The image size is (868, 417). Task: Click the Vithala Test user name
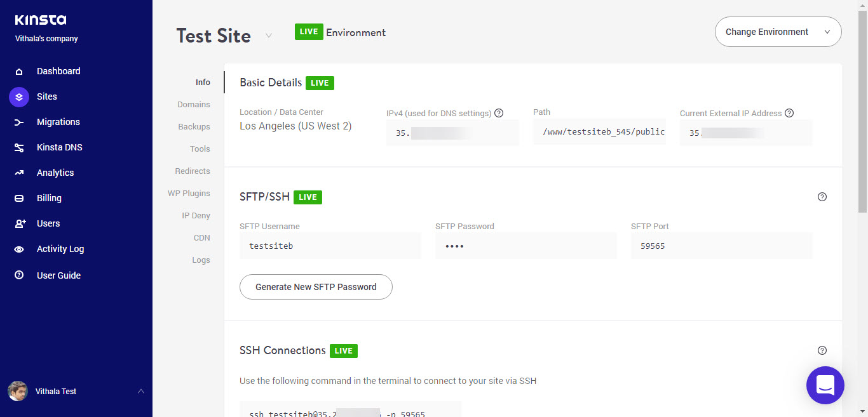(56, 392)
